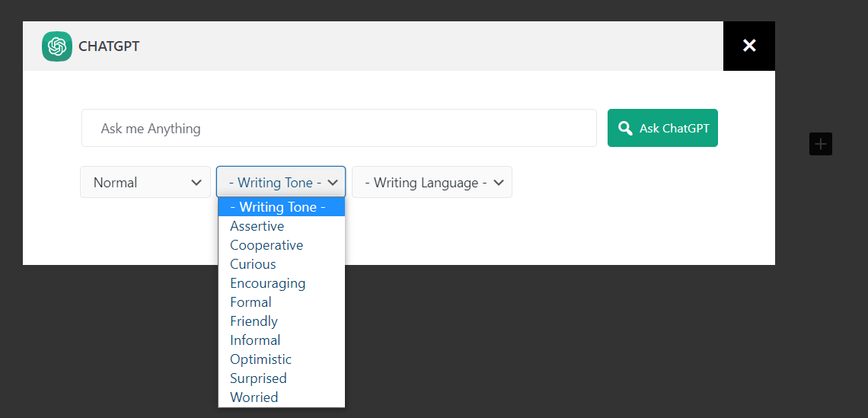Click the Ask ChatGPT button

click(662, 128)
